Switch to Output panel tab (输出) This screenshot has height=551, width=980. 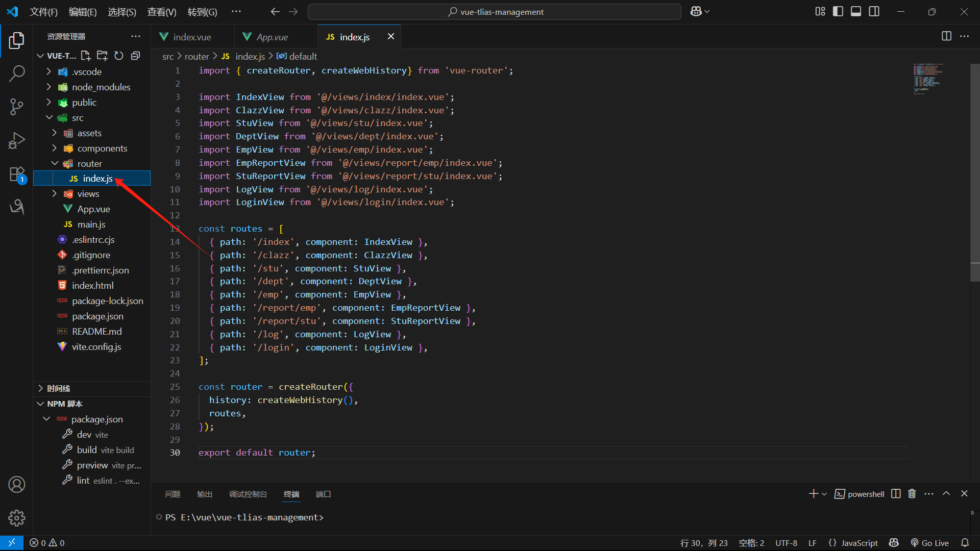[205, 494]
